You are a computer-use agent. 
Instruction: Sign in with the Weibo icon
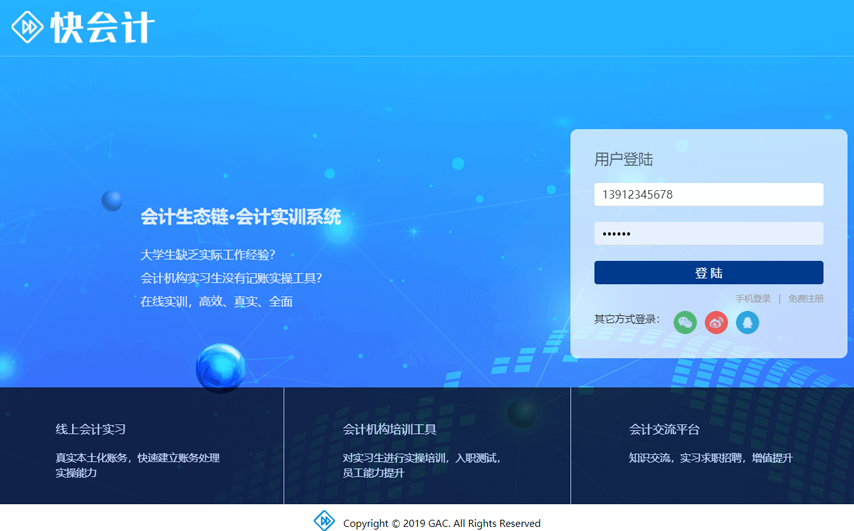716,322
